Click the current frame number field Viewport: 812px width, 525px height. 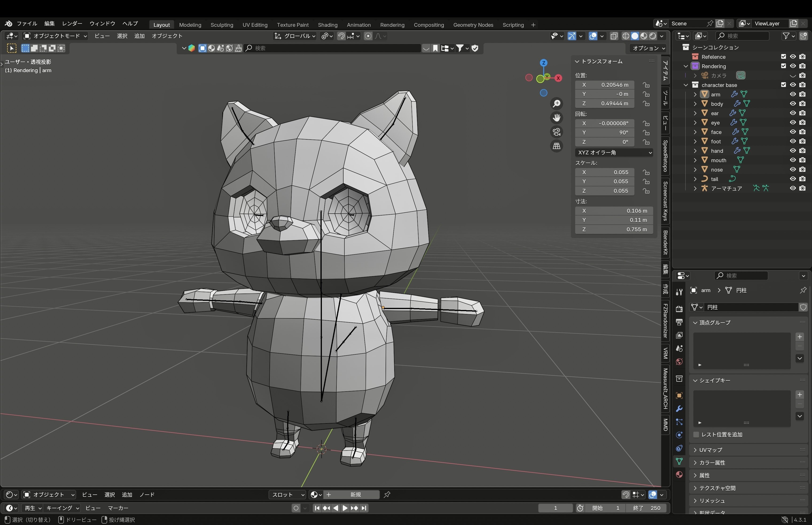pyautogui.click(x=555, y=508)
